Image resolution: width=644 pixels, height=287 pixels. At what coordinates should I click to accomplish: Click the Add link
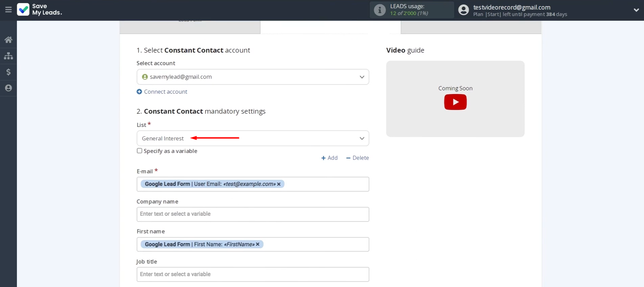329,158
